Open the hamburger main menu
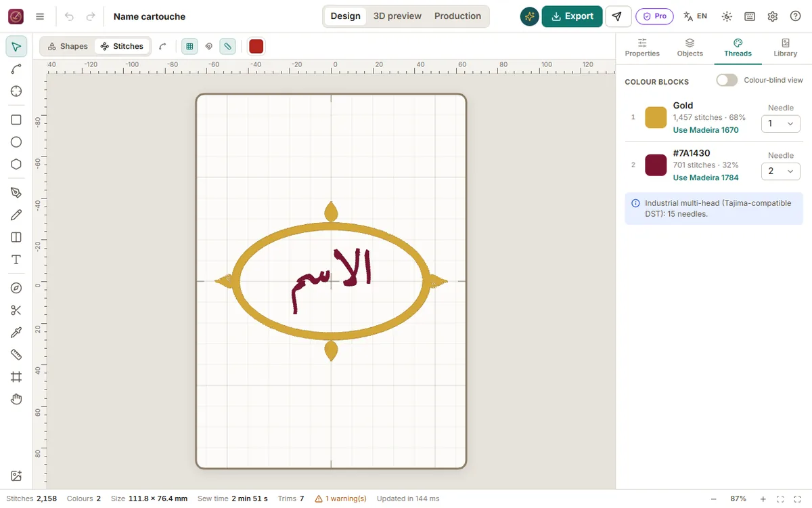Screen dimensions: 812x508 coord(40,16)
